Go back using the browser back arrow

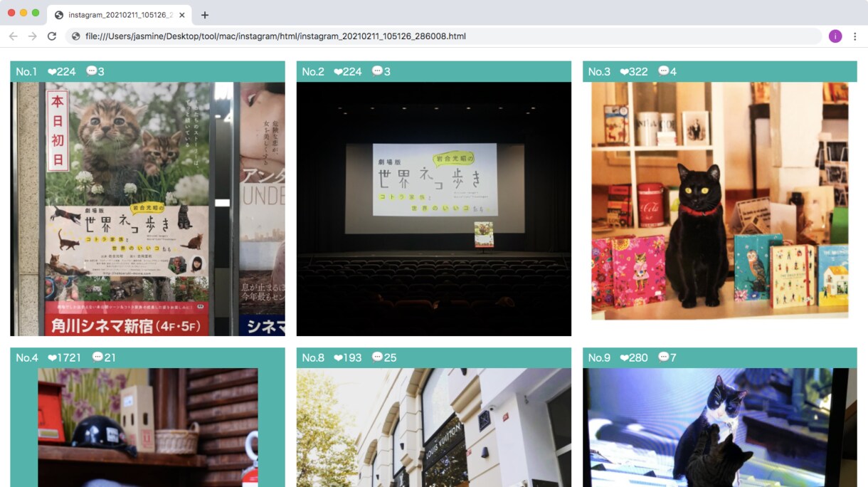click(x=13, y=36)
